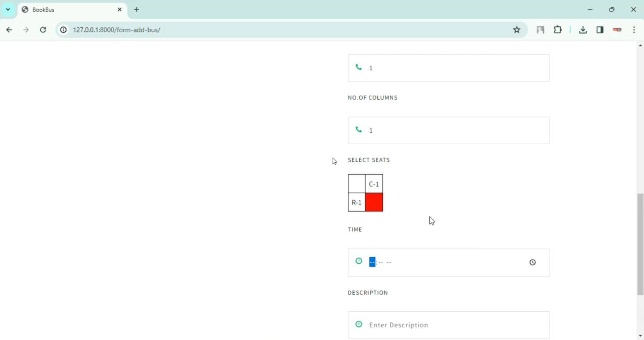Click the DESCRIPTION label
644x340 pixels.
point(368,293)
